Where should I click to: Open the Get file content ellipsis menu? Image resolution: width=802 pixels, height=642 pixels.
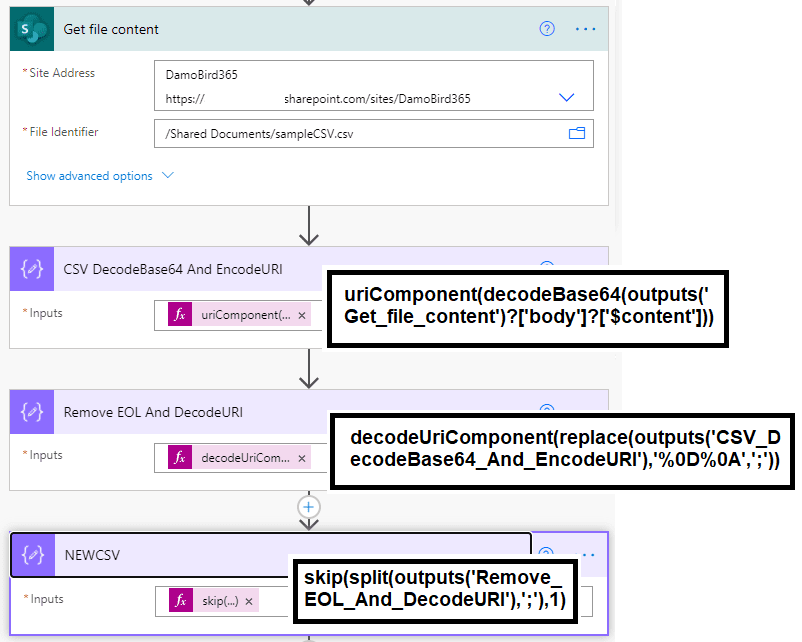585,29
